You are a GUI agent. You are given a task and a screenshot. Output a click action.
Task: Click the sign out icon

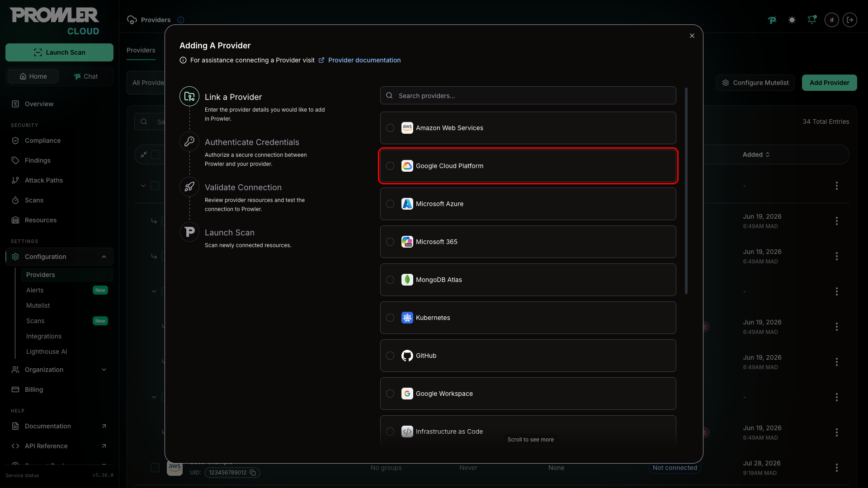[850, 20]
